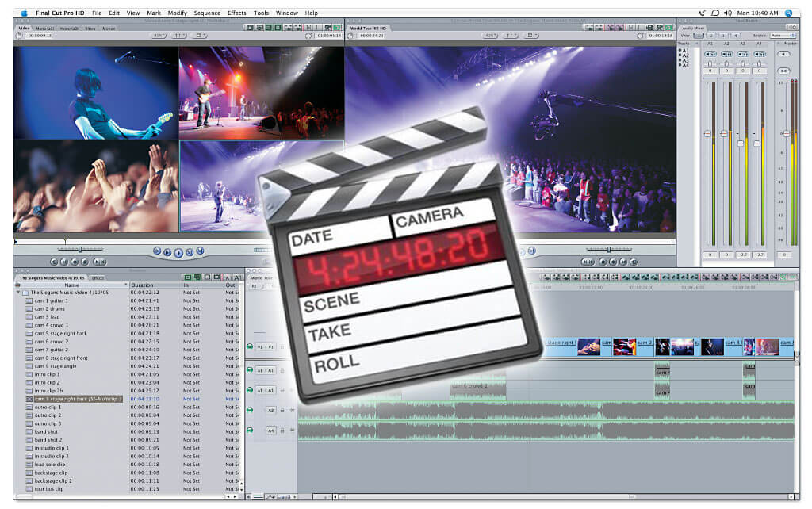Toggle A1 visibility dot in the mixer Tracks list
Viewport: 812px width, 509px height.
(x=680, y=51)
